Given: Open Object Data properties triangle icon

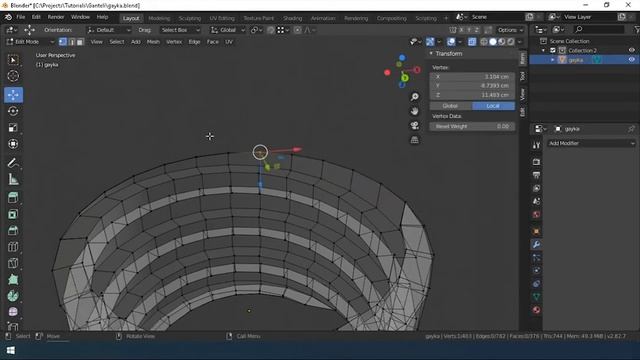Looking at the screenshot, I should click(x=536, y=297).
